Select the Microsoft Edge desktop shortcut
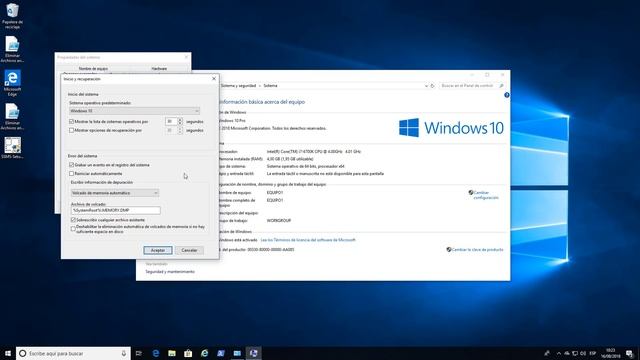 12,83
